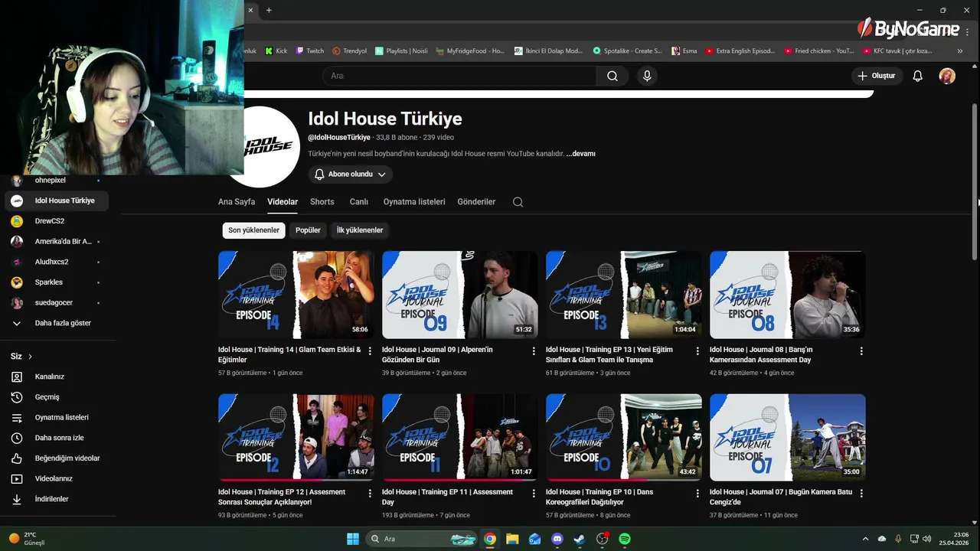Open Oynatma listeleri in the sidebar
Screen dimensions: 980x551
[x=57, y=417]
